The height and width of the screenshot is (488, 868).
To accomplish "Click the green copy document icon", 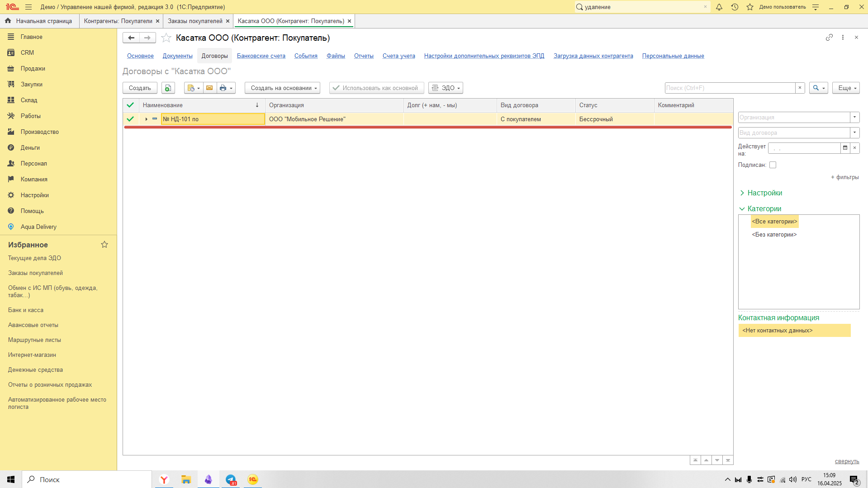I will (x=168, y=88).
